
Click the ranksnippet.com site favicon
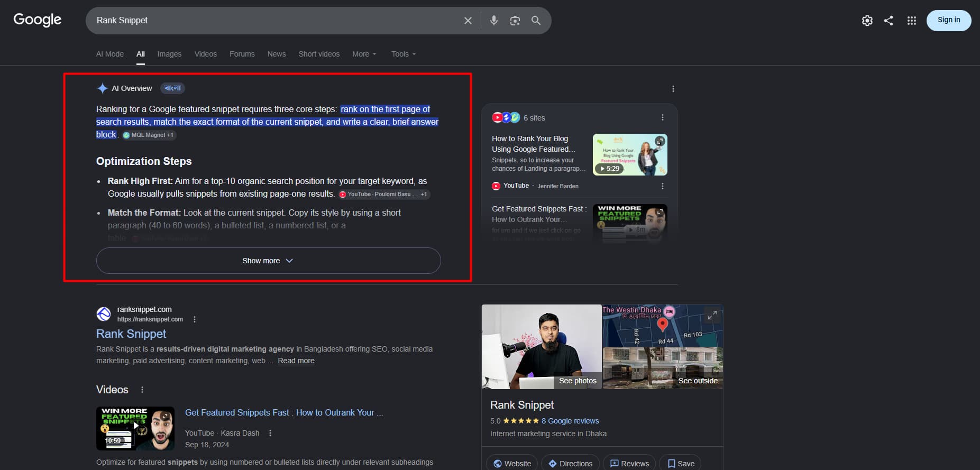(104, 314)
